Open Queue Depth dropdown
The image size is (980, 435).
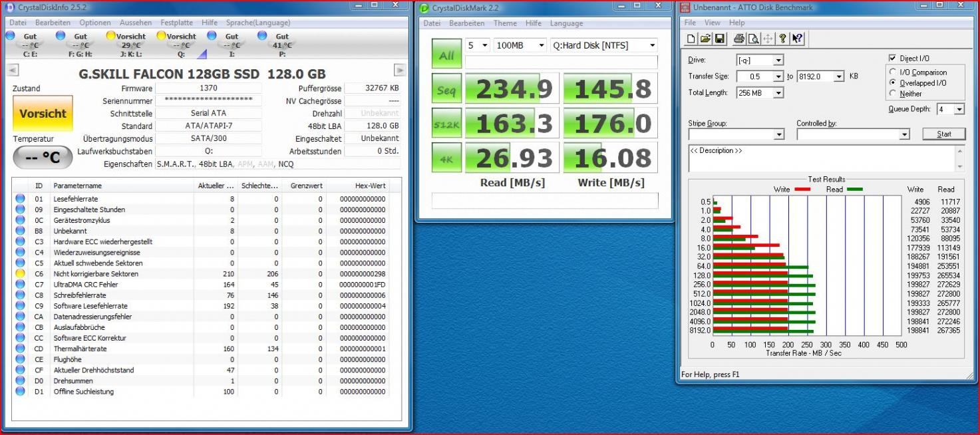(959, 109)
